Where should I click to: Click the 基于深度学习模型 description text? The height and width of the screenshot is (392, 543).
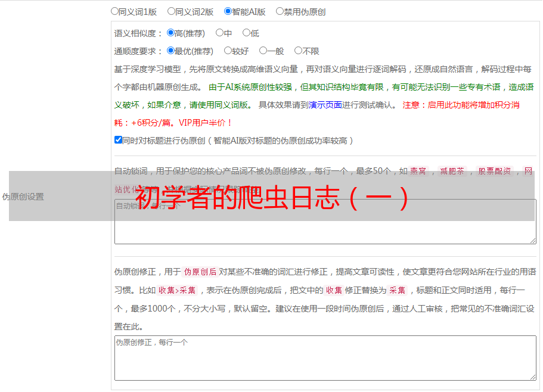point(148,69)
